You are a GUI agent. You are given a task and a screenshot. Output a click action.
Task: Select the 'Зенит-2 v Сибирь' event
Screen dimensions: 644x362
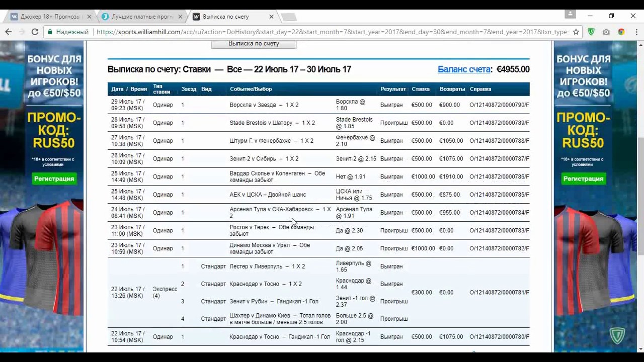click(264, 159)
